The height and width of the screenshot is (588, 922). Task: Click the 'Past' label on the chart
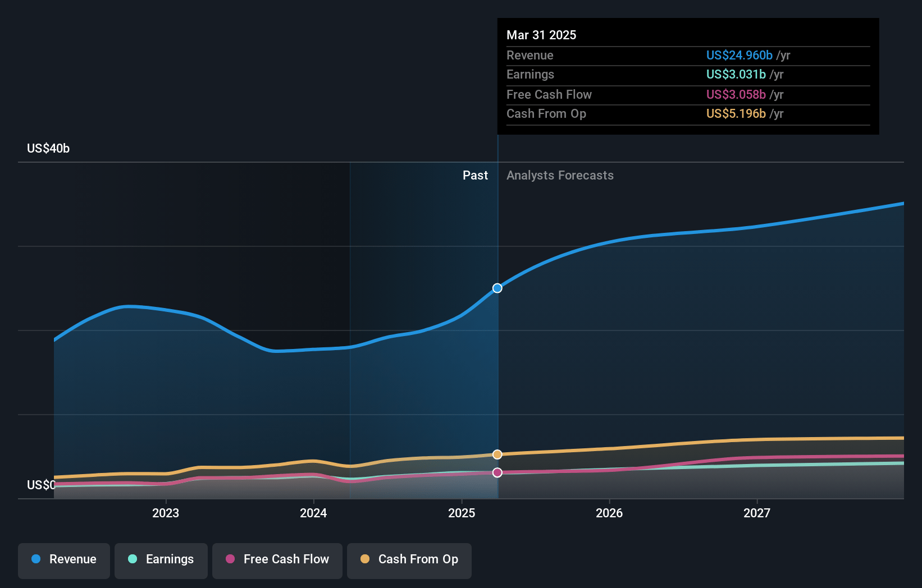coord(475,175)
